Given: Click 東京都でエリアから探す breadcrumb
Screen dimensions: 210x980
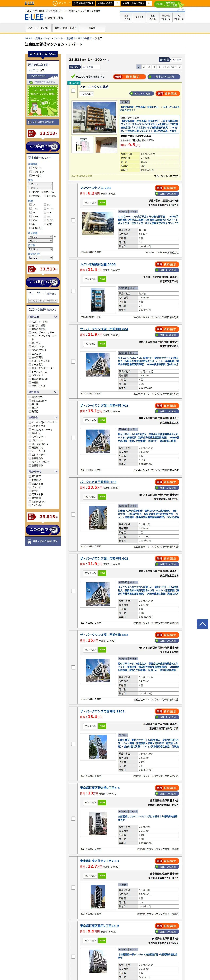Looking at the screenshot, I should click(79, 38).
